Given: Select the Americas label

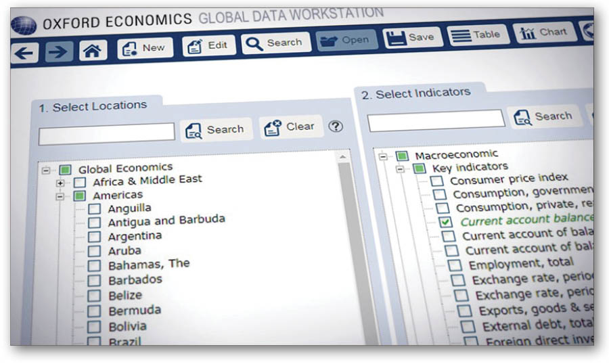Looking at the screenshot, I should point(118,195).
